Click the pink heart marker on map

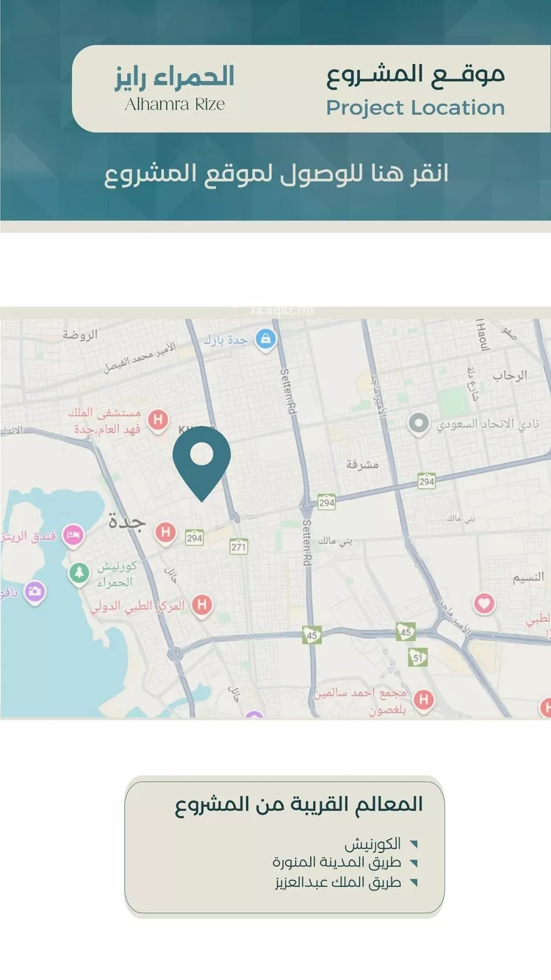(483, 604)
